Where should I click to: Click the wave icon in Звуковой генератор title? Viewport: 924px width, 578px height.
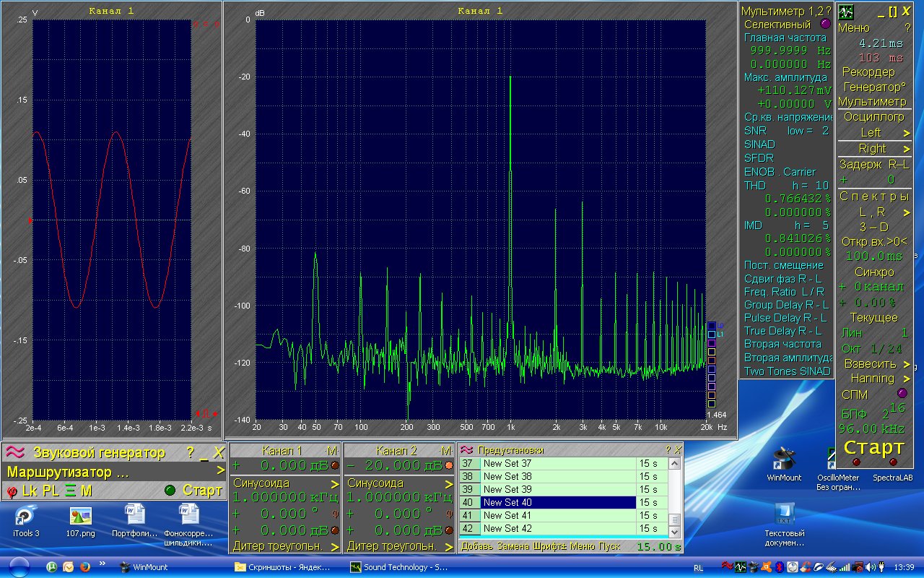(14, 452)
